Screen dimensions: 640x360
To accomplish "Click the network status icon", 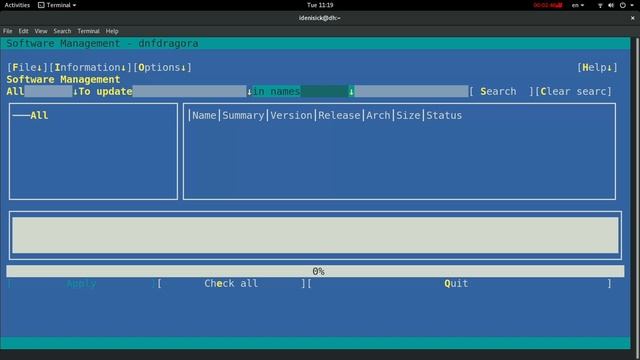I will pyautogui.click(x=600, y=5).
